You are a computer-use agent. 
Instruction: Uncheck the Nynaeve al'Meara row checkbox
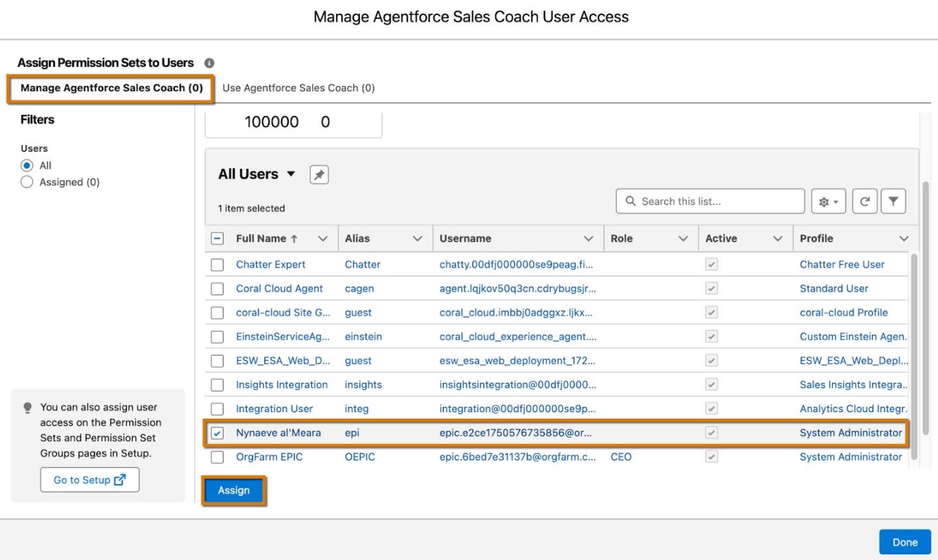pyautogui.click(x=217, y=433)
